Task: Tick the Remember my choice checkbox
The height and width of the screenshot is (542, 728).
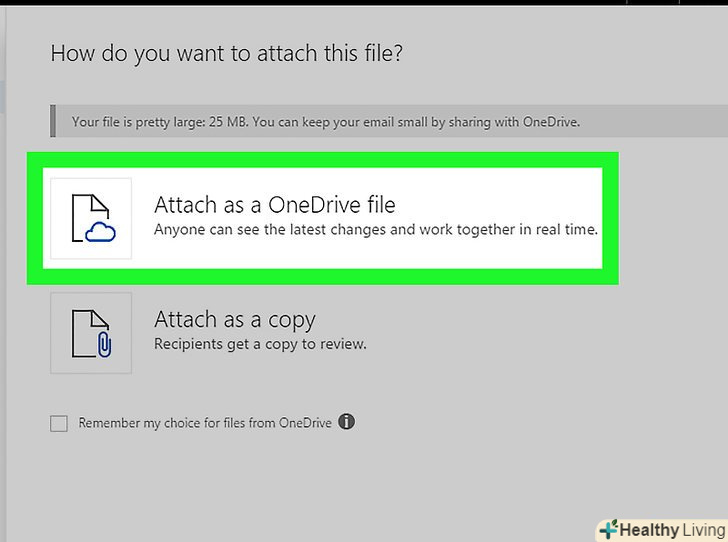Action: [59, 423]
